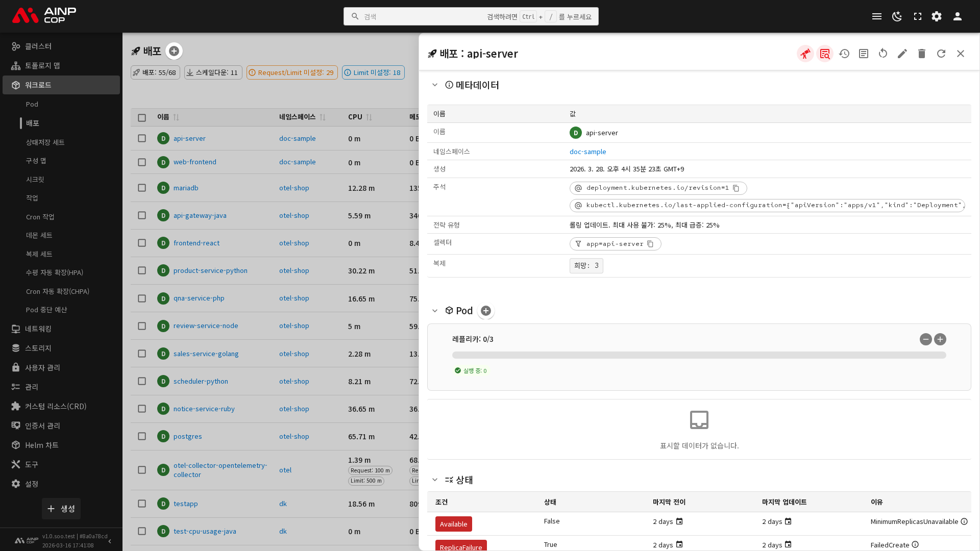
Task: Click the pencil edit icon for api-server
Action: point(902,54)
